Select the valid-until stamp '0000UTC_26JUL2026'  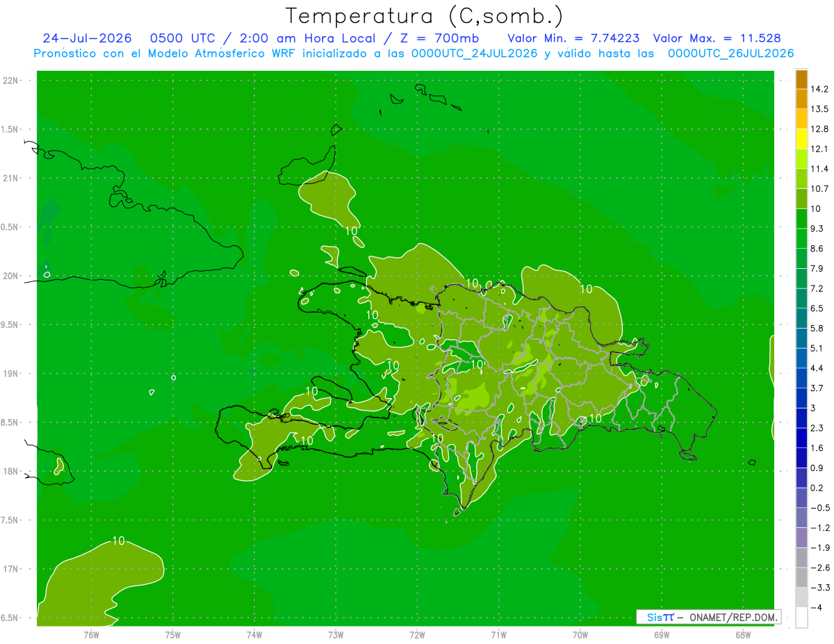[x=730, y=53]
